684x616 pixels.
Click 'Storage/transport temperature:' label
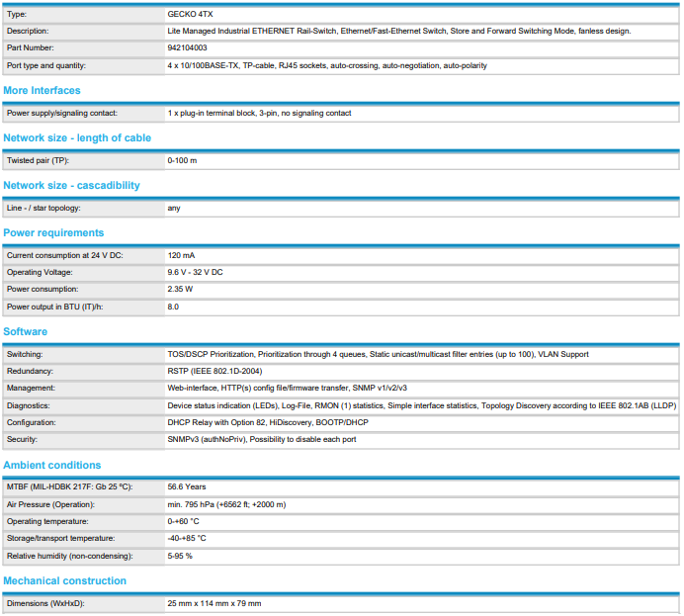60,538
